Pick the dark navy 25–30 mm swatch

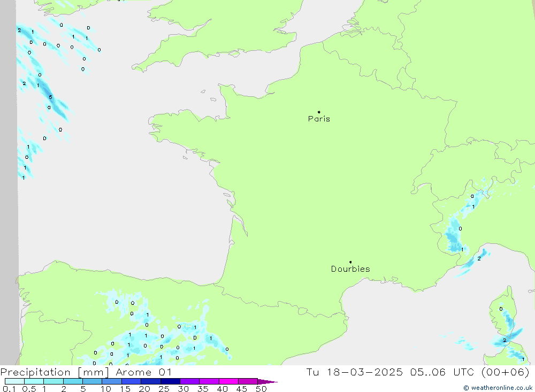click(170, 382)
